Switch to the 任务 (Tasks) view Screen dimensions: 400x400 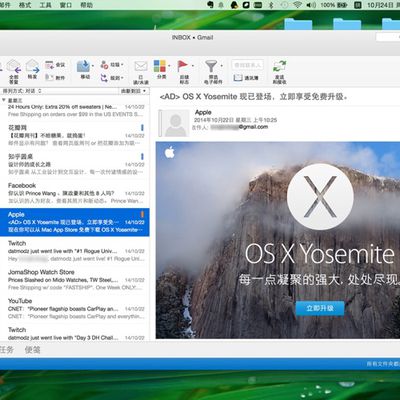point(7,350)
